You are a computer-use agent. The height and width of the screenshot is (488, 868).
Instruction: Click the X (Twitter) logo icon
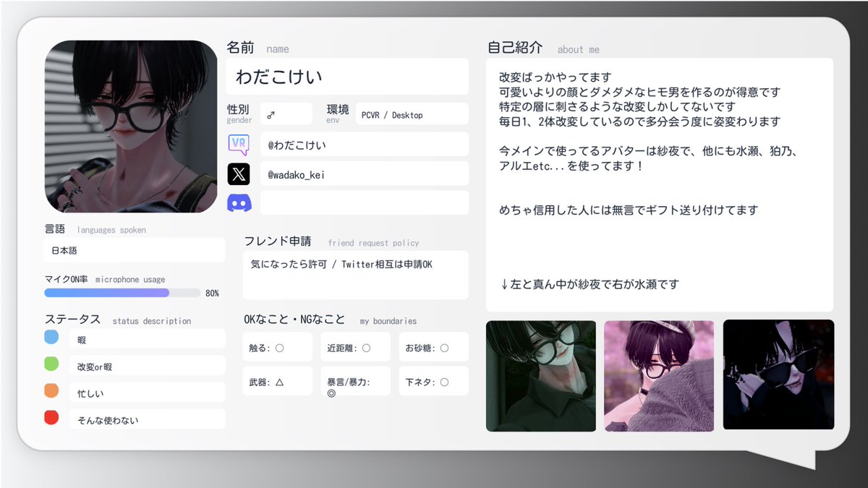coord(239,174)
